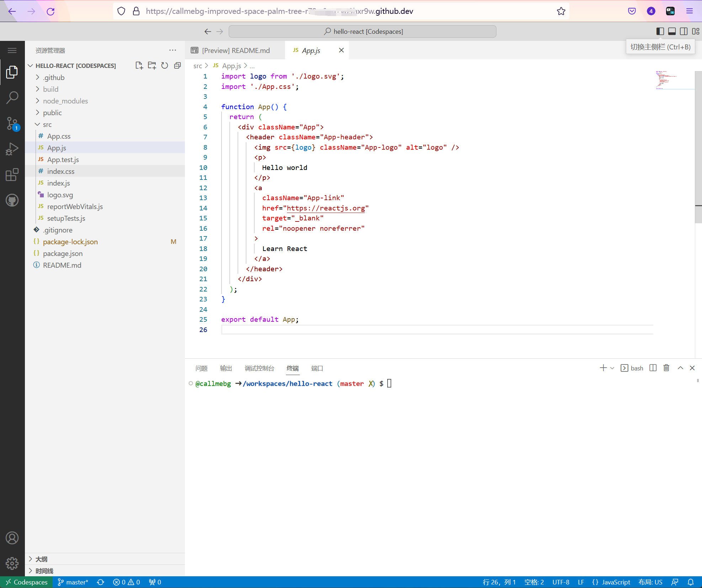Open the Accounts menu icon
702x588 pixels.
(12, 538)
